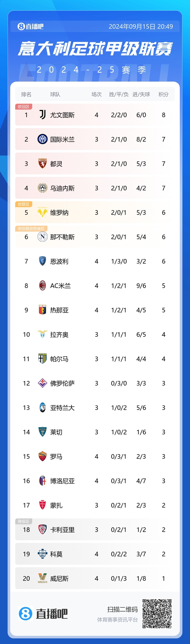This screenshot has height=644, width=190.
Task: Open team name 亚特兰大
Action: pyautogui.click(x=62, y=408)
